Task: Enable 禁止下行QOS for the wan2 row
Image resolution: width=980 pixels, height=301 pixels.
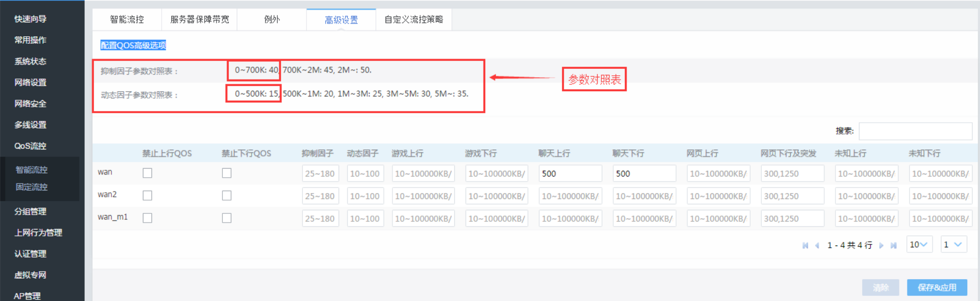Action: [227, 195]
